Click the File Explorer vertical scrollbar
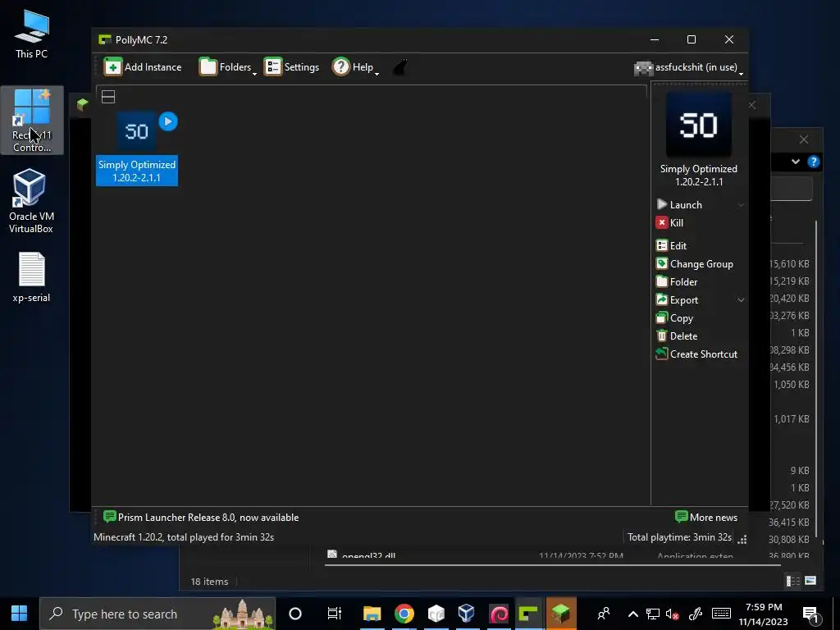The image size is (840, 630). coord(816,378)
